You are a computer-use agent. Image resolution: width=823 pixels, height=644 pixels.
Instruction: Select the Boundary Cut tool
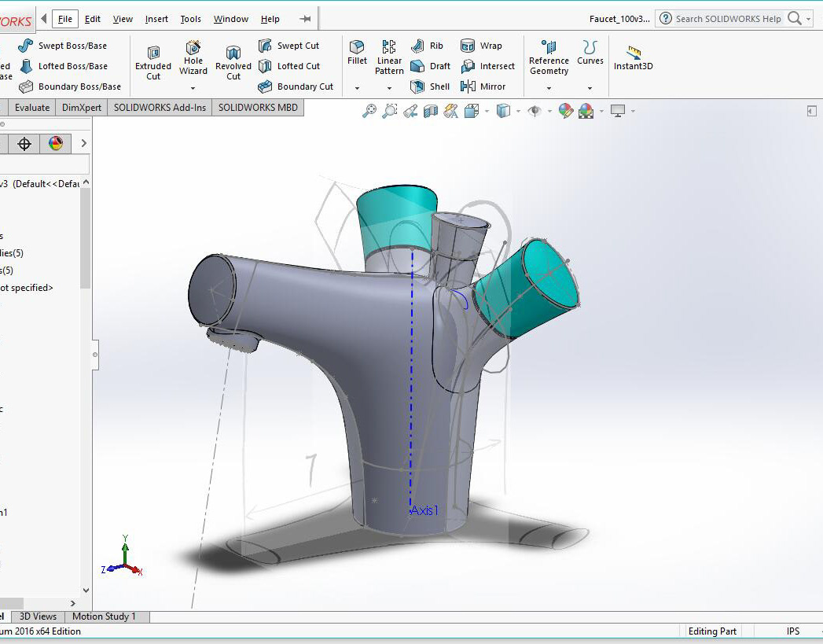(296, 86)
